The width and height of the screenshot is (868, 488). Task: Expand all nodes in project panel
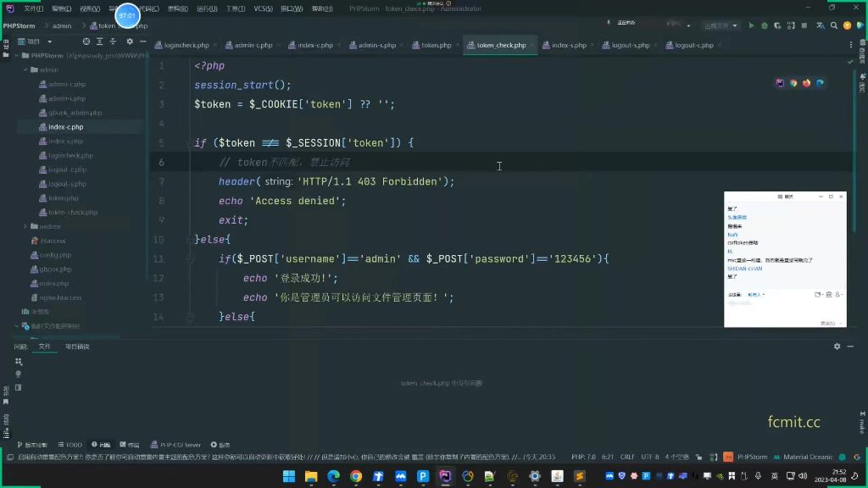[100, 42]
